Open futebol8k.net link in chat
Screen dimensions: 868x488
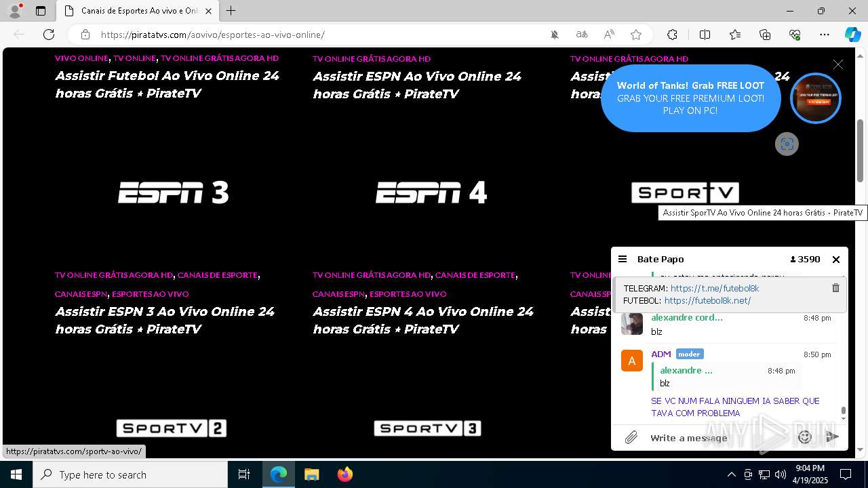(x=707, y=300)
